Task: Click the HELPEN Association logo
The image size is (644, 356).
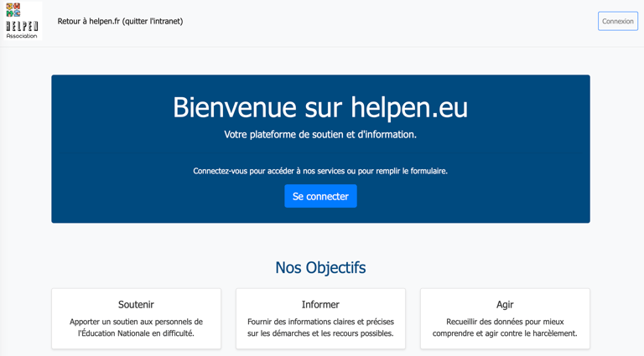Action: (x=22, y=21)
